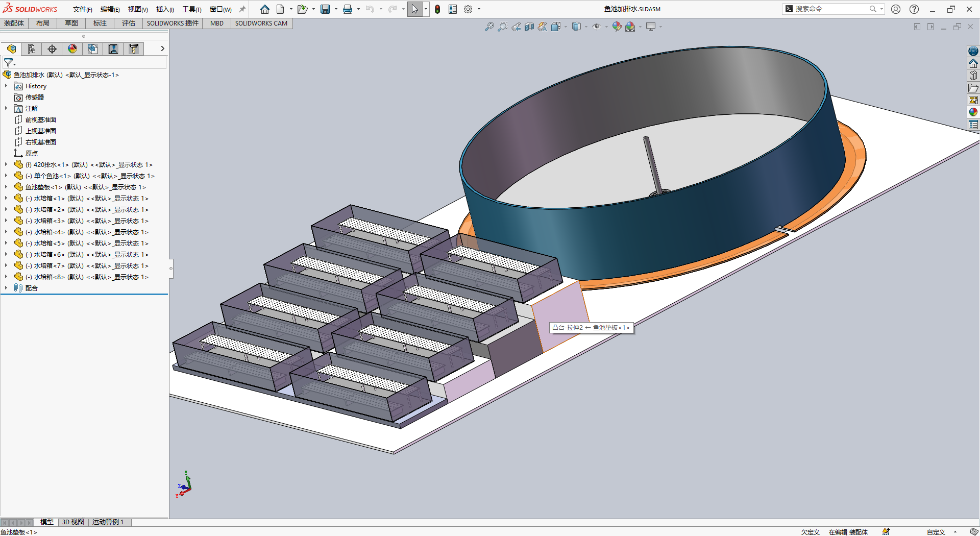This screenshot has height=536, width=980.
Task: Open the ConfigurationManager tab icon
Action: [52, 48]
